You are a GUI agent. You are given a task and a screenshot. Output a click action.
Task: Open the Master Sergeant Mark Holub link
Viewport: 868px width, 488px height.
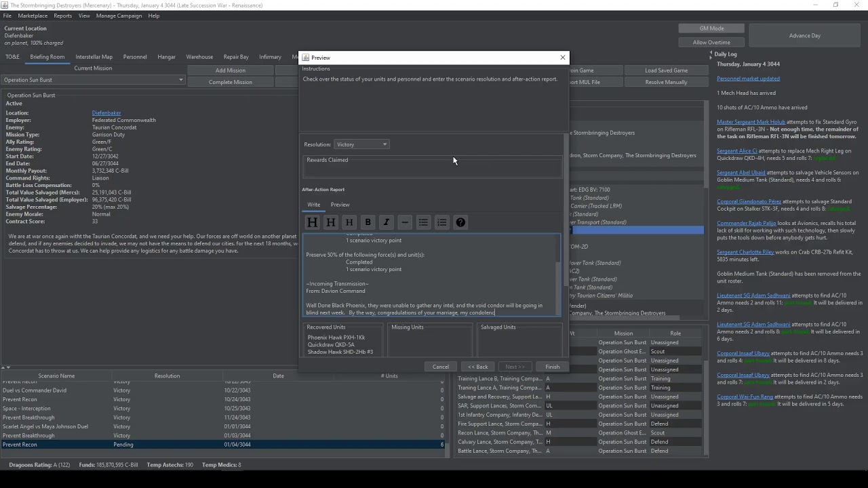(x=751, y=122)
